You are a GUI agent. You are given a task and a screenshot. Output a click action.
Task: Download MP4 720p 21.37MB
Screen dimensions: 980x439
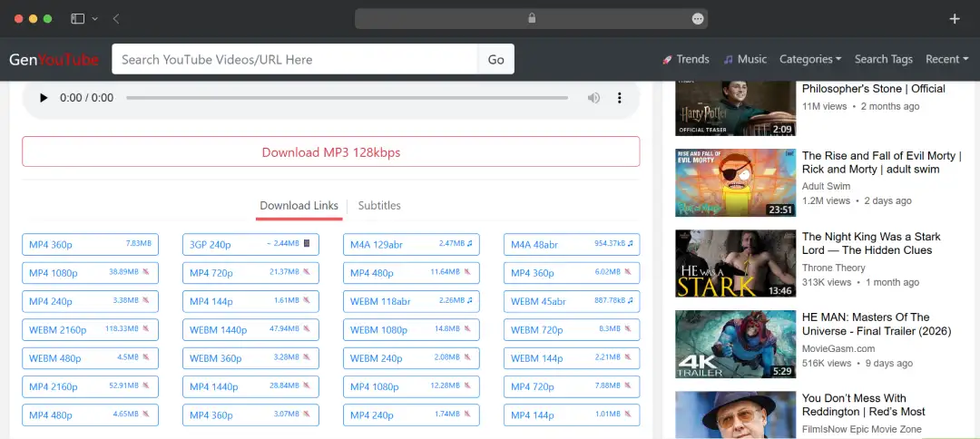click(x=250, y=273)
